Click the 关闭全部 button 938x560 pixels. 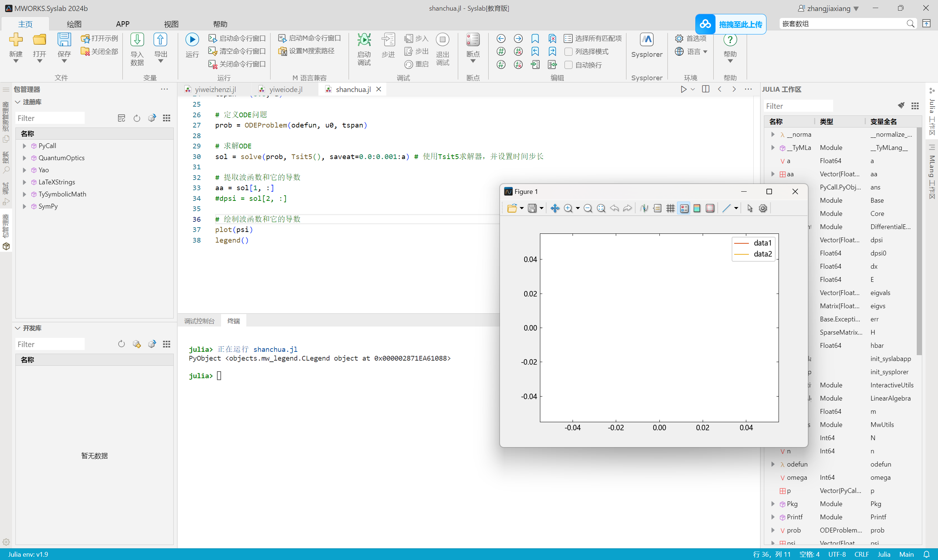click(x=99, y=51)
